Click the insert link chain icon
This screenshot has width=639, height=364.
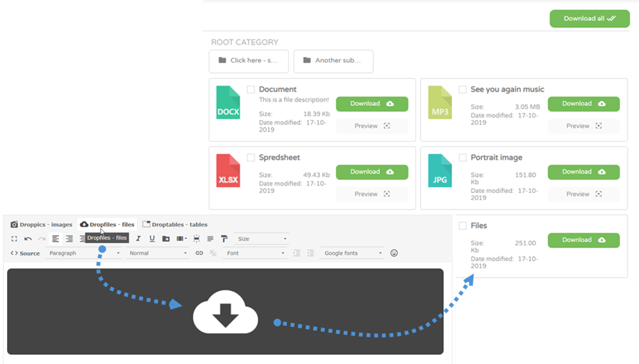point(199,254)
